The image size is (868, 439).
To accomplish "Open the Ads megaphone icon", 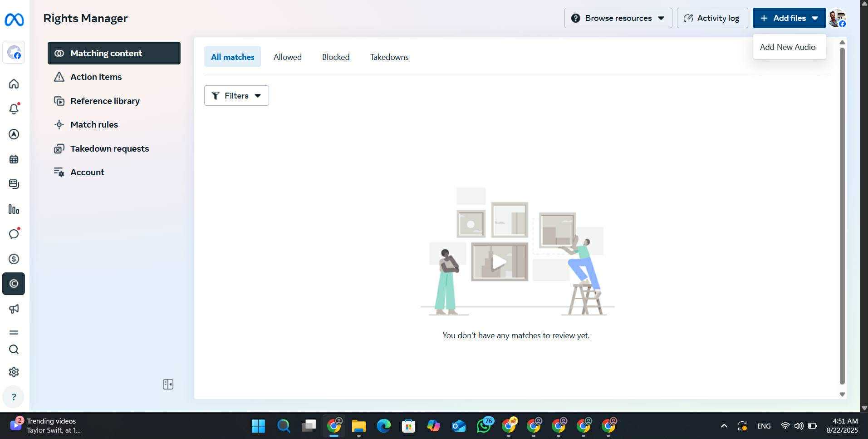I will coord(14,309).
